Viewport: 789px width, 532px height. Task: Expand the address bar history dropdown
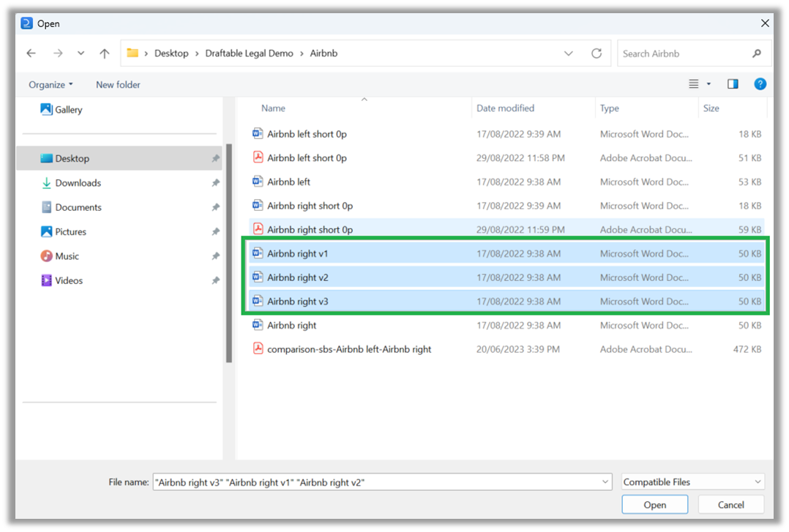pos(568,53)
